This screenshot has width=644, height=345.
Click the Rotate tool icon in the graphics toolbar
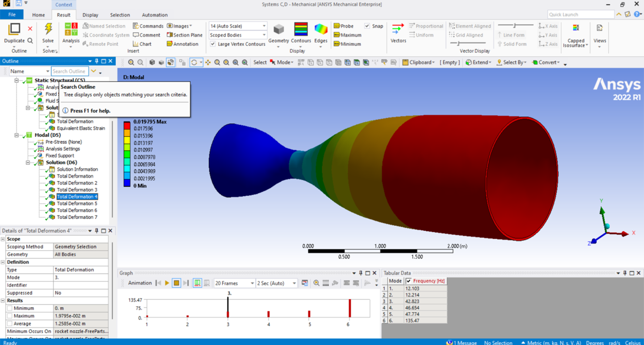pyautogui.click(x=194, y=63)
